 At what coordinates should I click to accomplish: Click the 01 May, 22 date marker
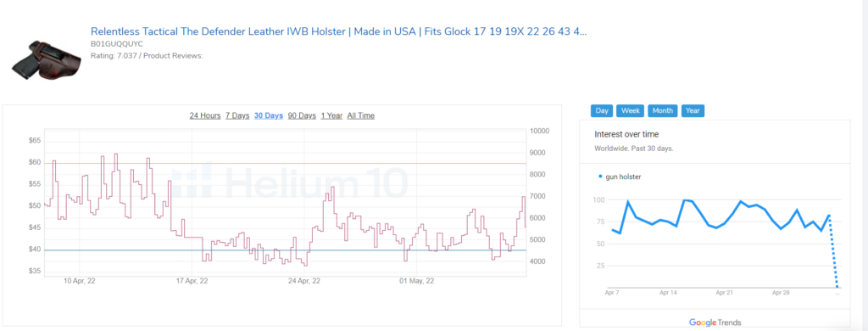pyautogui.click(x=416, y=281)
